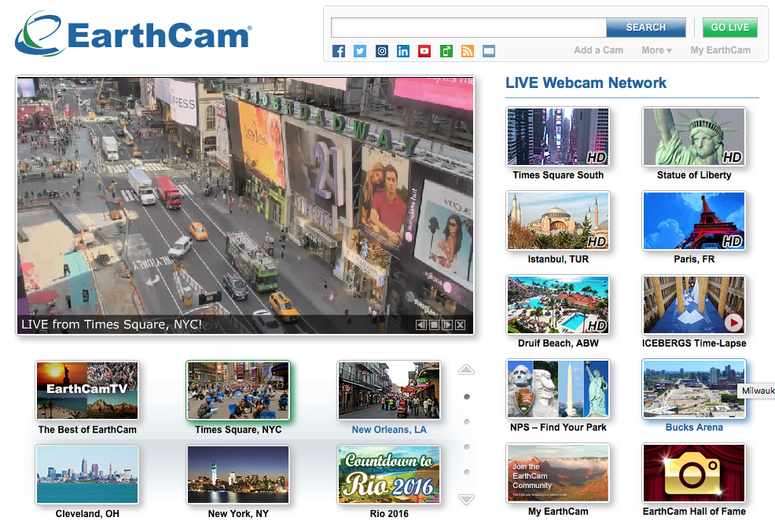
Task: Click the NPS – Find Your Park caption
Action: 558,427
